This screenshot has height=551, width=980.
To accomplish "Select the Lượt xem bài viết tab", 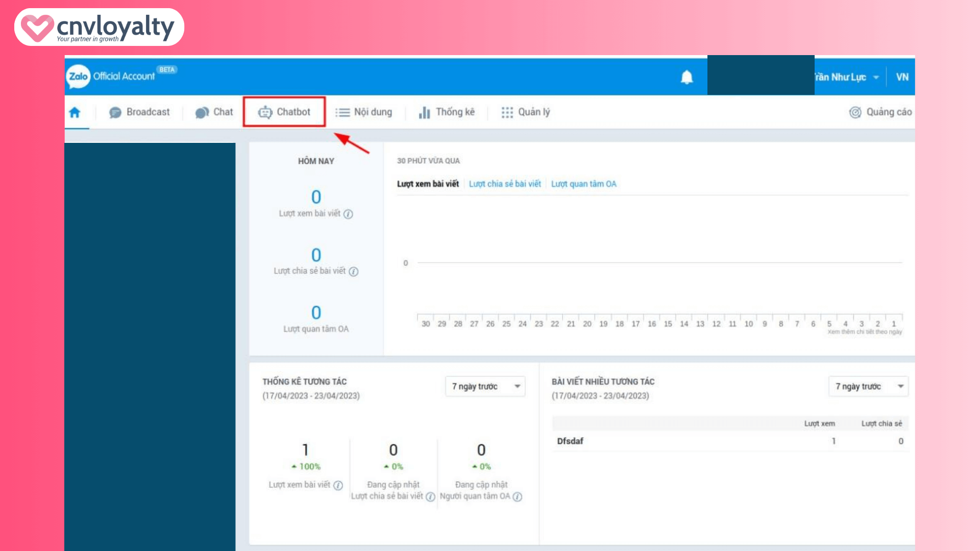I will pos(428,184).
